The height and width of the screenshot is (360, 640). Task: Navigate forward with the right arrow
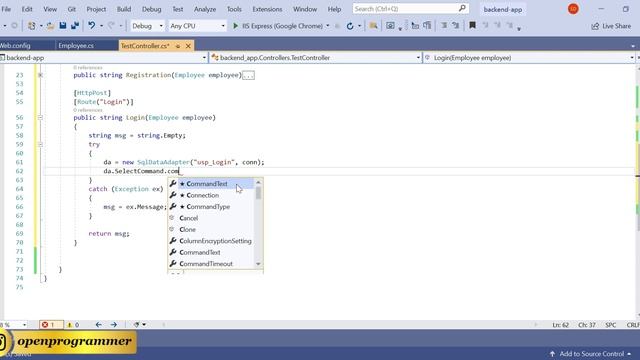113,325
